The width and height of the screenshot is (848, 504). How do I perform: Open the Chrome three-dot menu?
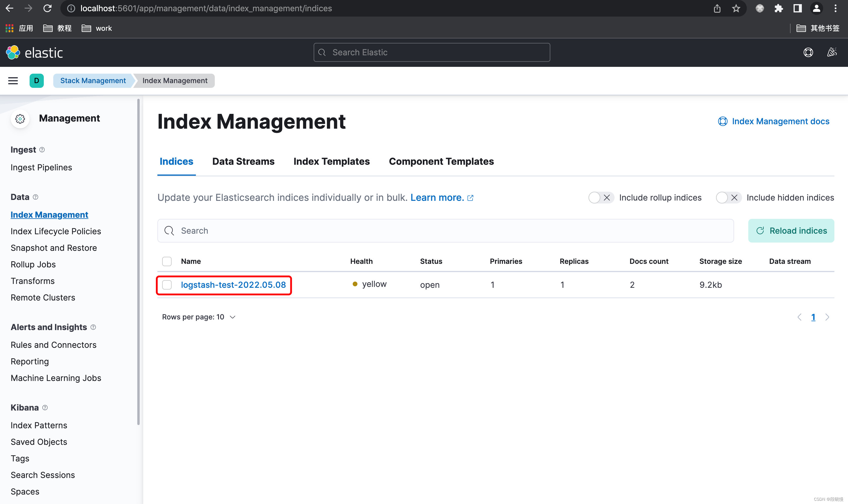click(x=836, y=9)
